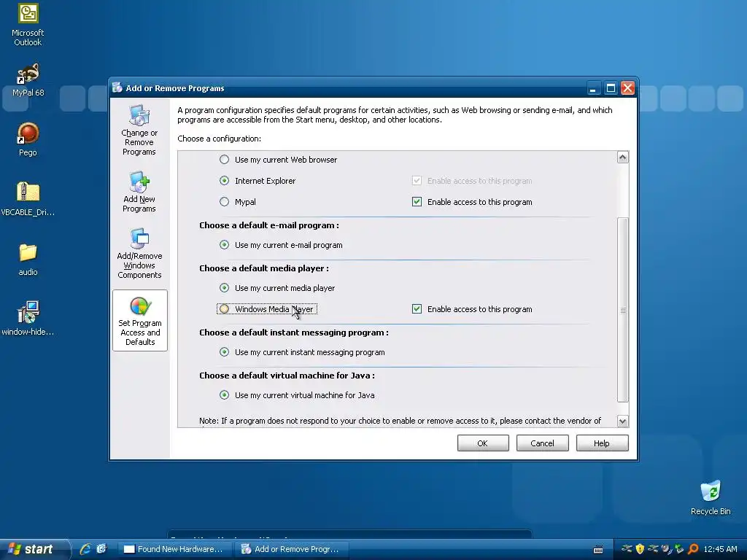Viewport: 747px width, 560px height.
Task: Click 'Choose a default virtual machine for Java' heading
Action: pos(287,376)
